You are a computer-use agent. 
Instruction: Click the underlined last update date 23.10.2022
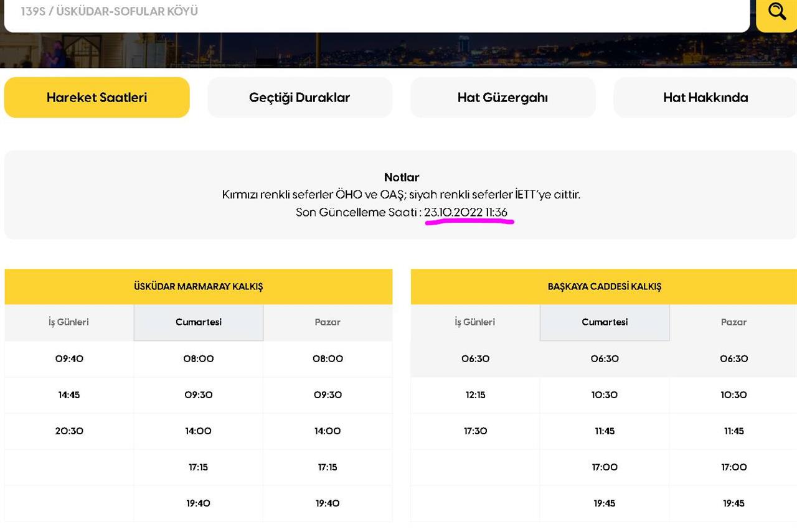click(x=453, y=212)
